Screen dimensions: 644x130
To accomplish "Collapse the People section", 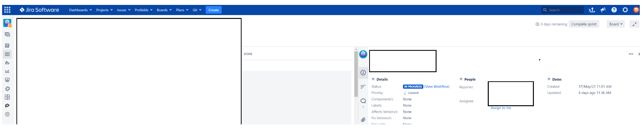I will pos(461,79).
